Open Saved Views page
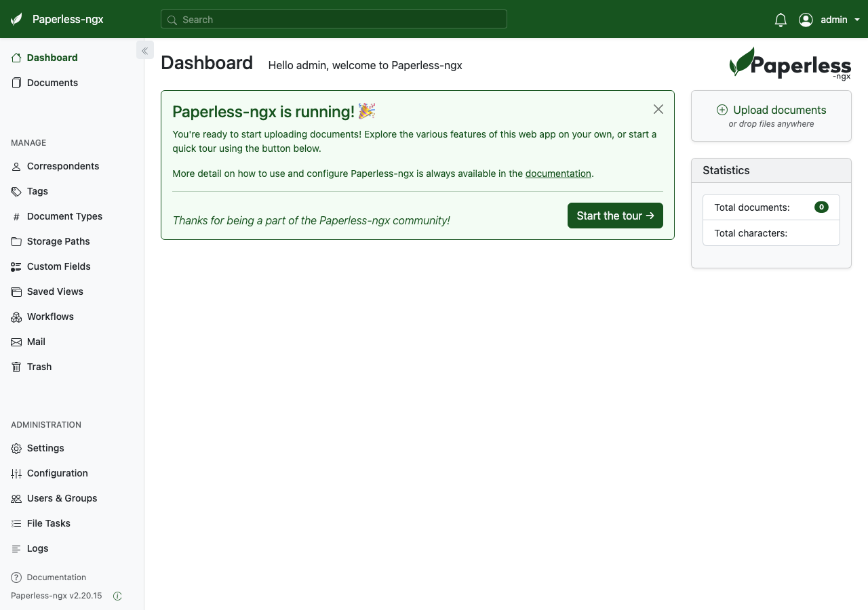The image size is (868, 610). coord(72,291)
